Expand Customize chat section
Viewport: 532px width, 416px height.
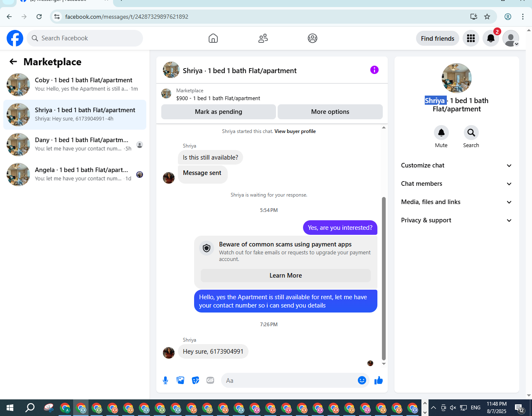pyautogui.click(x=456, y=165)
